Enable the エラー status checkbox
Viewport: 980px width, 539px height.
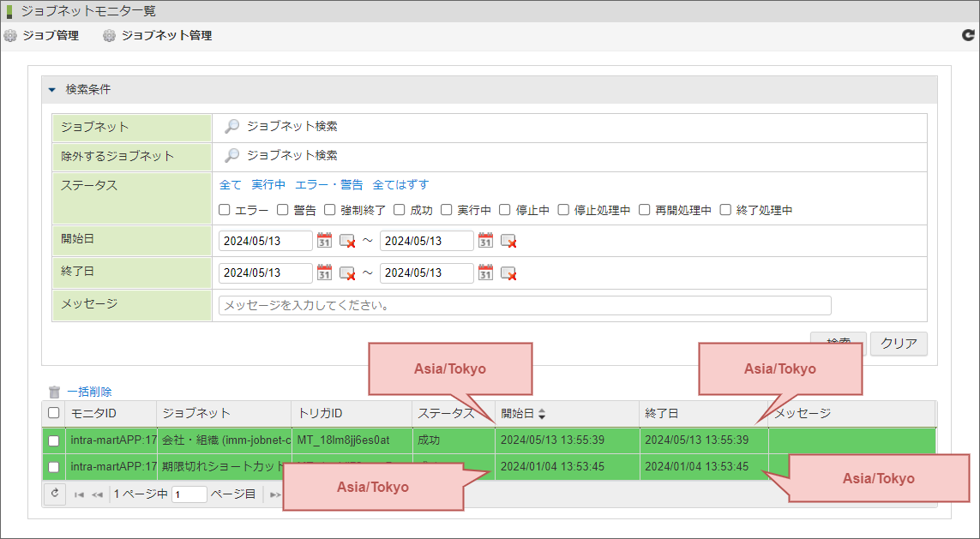[x=225, y=210]
